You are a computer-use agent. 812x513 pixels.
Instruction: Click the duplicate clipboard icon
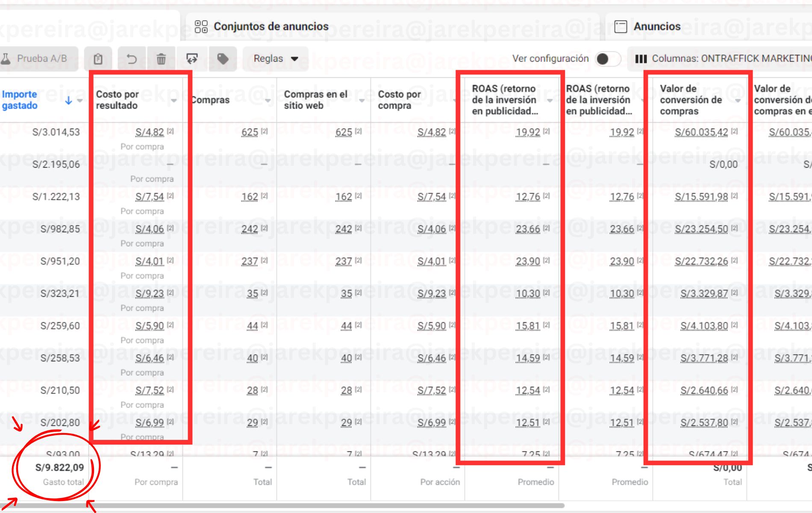[99, 59]
